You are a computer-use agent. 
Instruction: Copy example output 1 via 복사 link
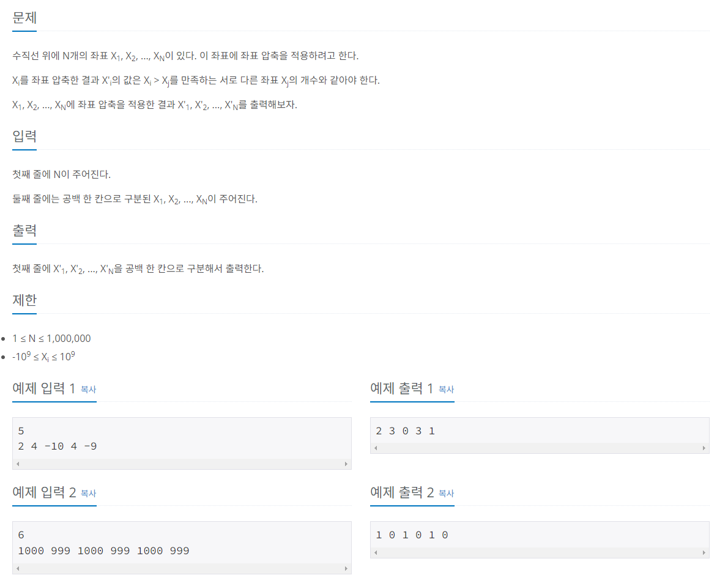446,390
